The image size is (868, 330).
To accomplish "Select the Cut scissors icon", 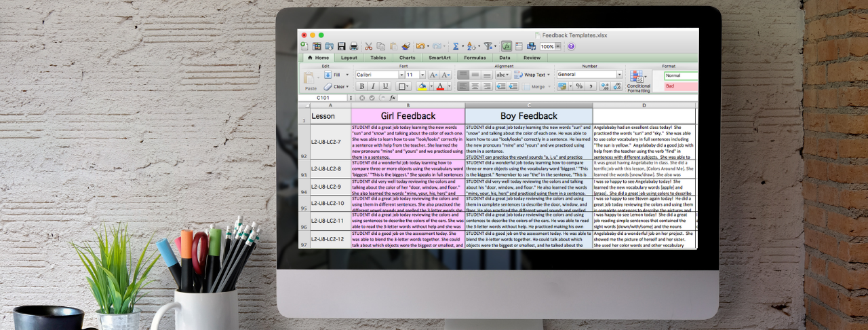I will click(x=368, y=46).
